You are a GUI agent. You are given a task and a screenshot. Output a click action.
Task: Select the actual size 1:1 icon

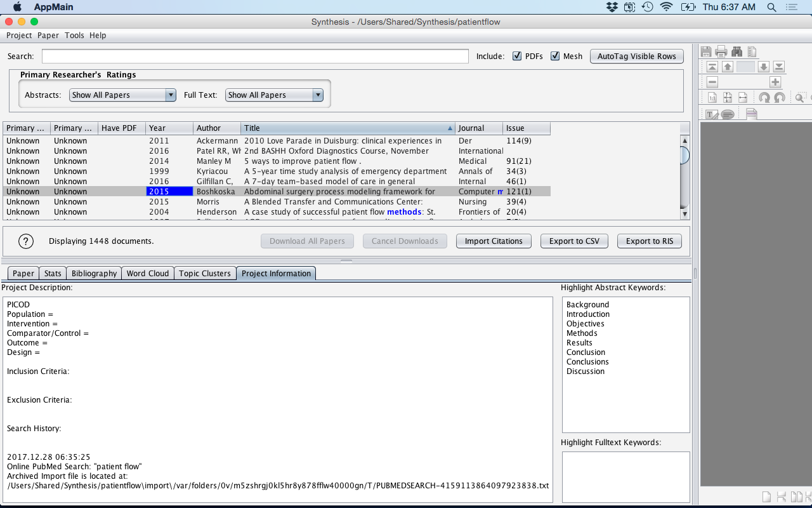[712, 98]
